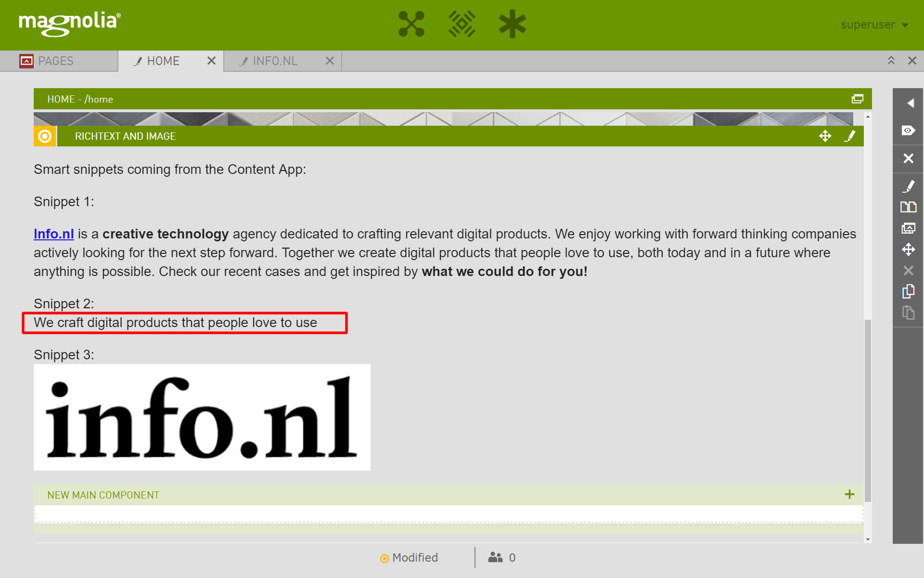Screen dimensions: 924x578
Task: Click the NEW MAIN COMPONENT button
Action: (449, 495)
